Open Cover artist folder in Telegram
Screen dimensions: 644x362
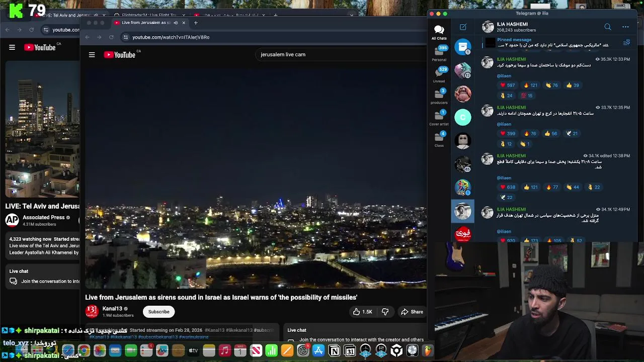click(439, 118)
